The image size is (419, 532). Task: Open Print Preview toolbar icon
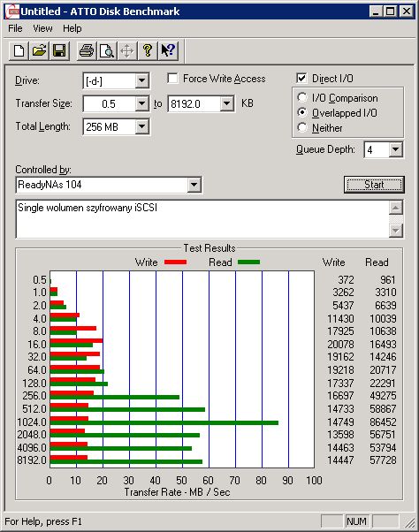pyautogui.click(x=107, y=51)
